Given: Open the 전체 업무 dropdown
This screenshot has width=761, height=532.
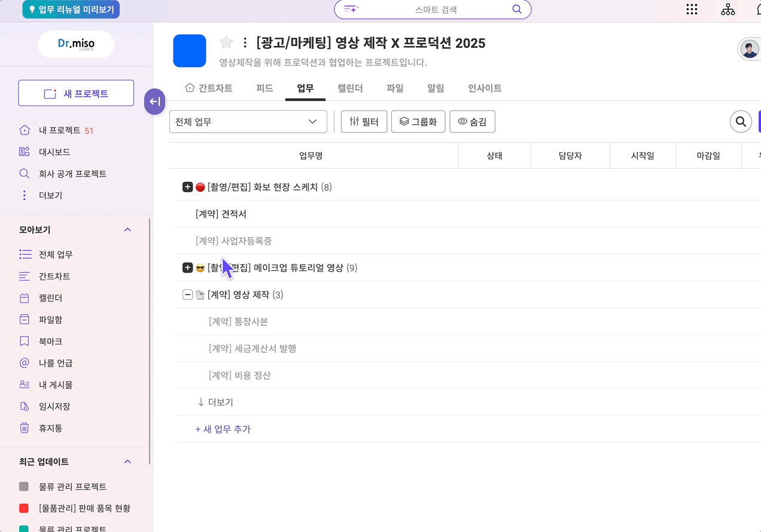Looking at the screenshot, I should coord(248,122).
